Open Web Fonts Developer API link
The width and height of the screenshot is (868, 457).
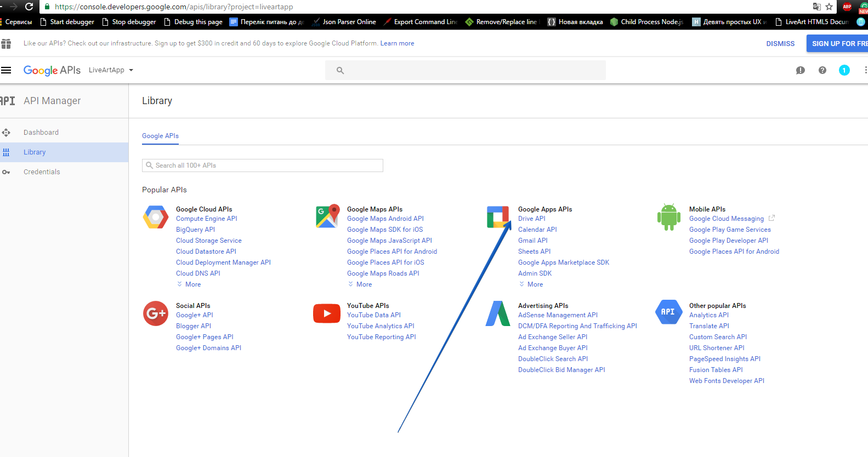727,381
